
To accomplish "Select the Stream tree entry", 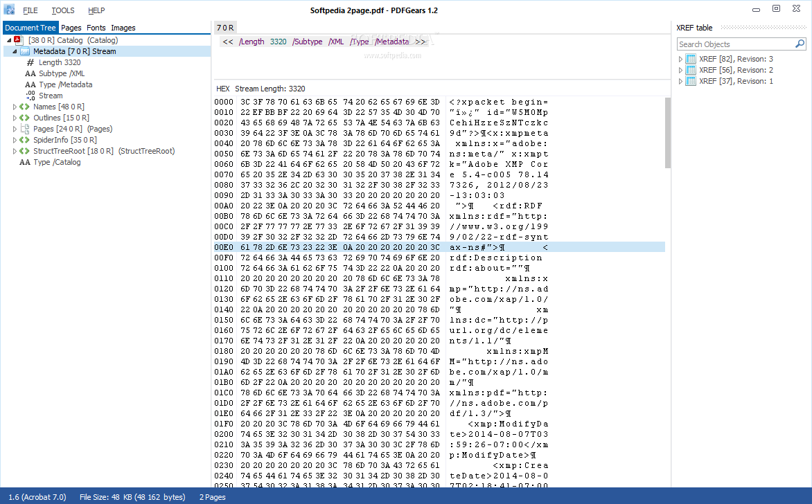I will [x=51, y=96].
